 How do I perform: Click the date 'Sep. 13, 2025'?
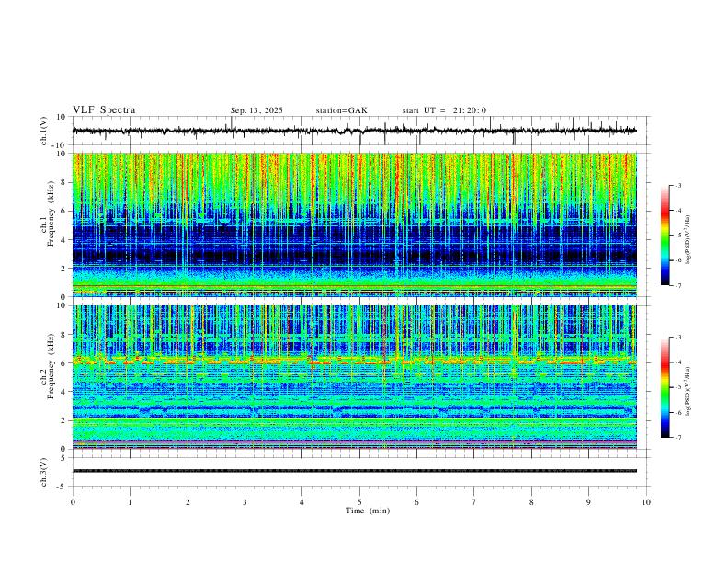click(256, 110)
